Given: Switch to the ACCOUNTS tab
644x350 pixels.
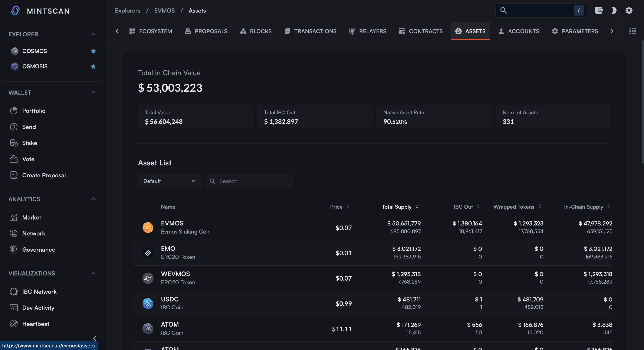Looking at the screenshot, I should click(519, 31).
